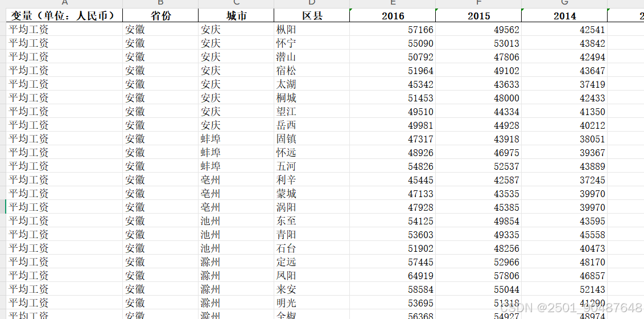The width and height of the screenshot is (644, 319).
Task: Select the 定远 district cell
Action: pyautogui.click(x=312, y=261)
